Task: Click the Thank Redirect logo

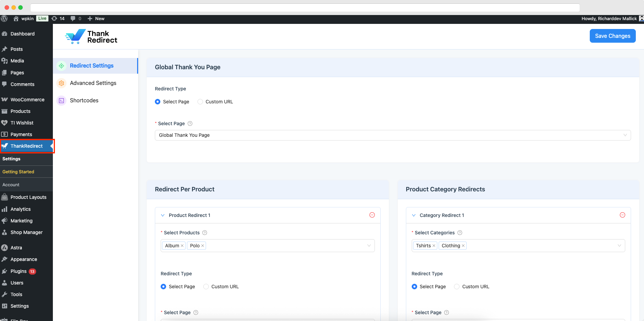Action: (91, 37)
